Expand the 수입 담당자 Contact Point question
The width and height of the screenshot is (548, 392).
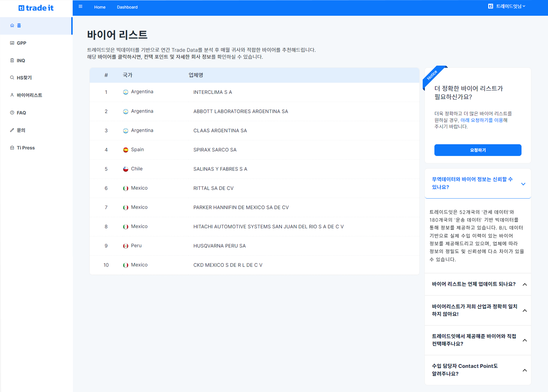pyautogui.click(x=477, y=370)
